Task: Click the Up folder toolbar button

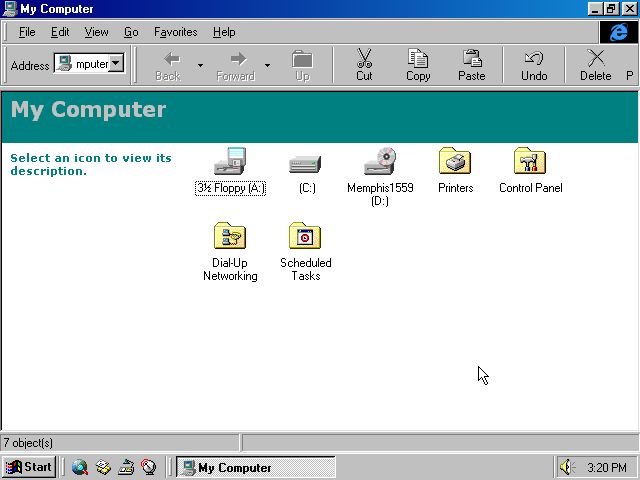Action: (x=302, y=65)
